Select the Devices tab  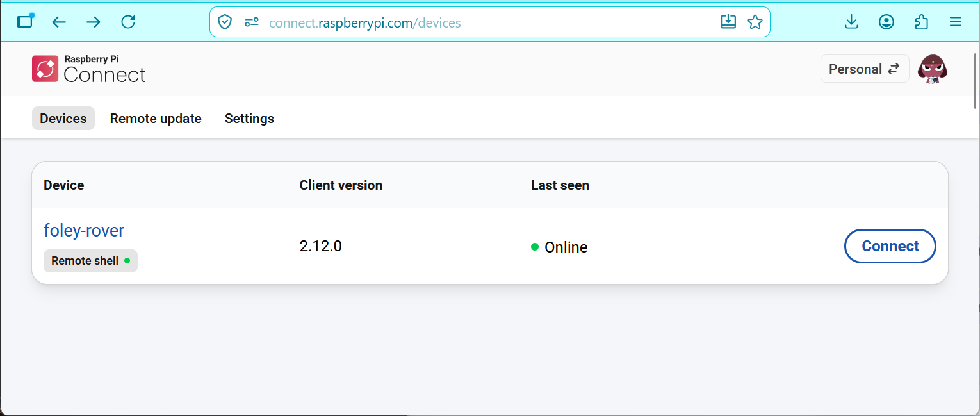click(x=63, y=119)
